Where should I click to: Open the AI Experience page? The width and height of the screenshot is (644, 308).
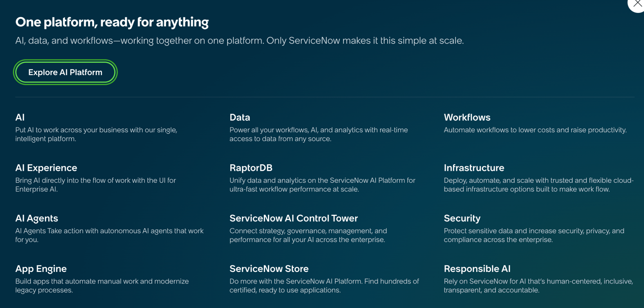46,168
